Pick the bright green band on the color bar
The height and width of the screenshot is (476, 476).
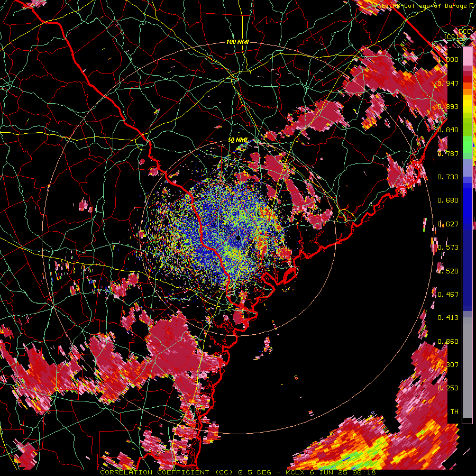click(467, 144)
